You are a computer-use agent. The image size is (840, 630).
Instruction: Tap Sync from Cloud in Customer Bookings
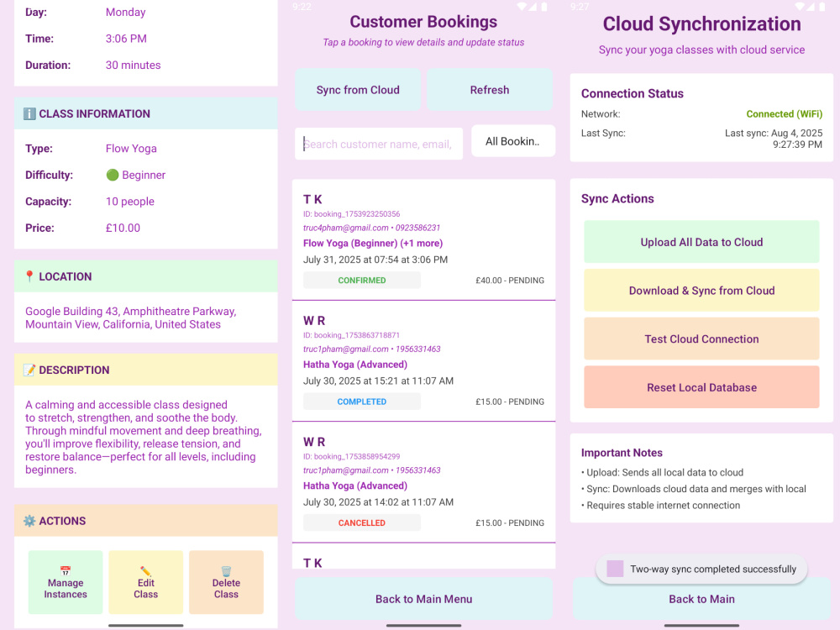coord(358,90)
